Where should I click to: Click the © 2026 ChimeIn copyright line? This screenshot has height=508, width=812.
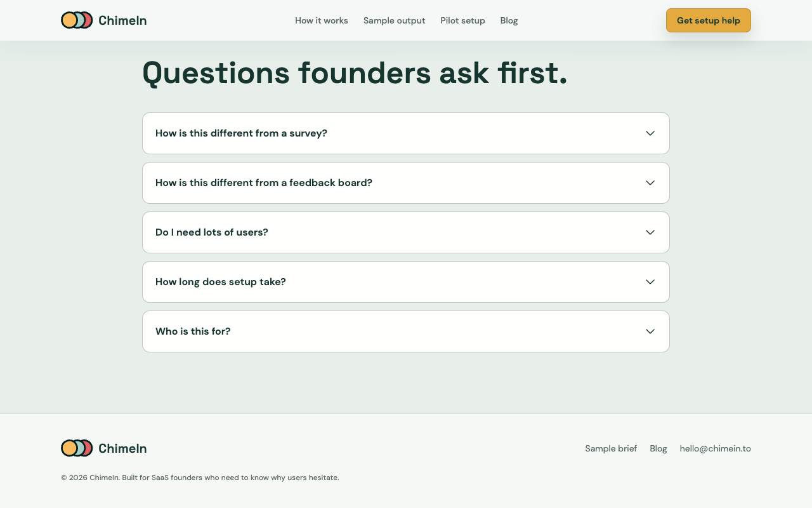point(200,478)
